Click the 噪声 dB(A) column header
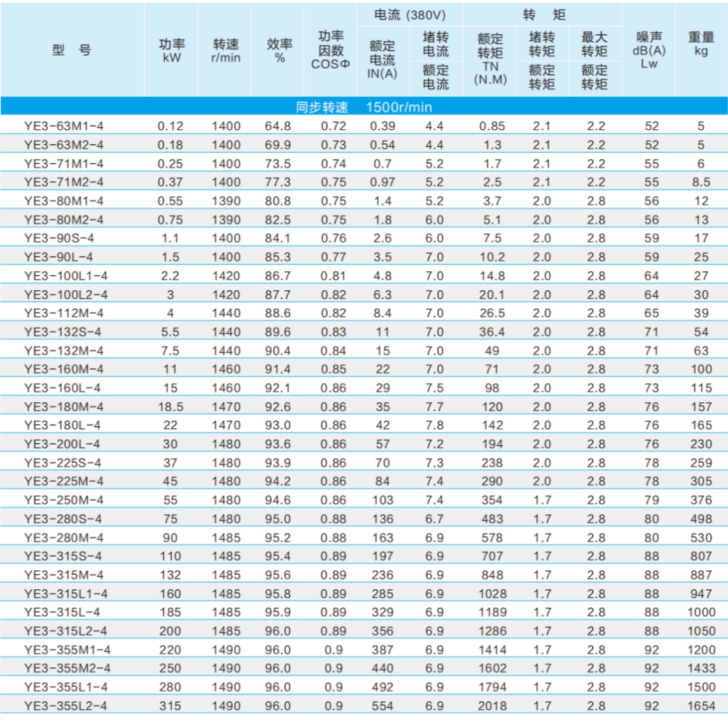 point(648,50)
